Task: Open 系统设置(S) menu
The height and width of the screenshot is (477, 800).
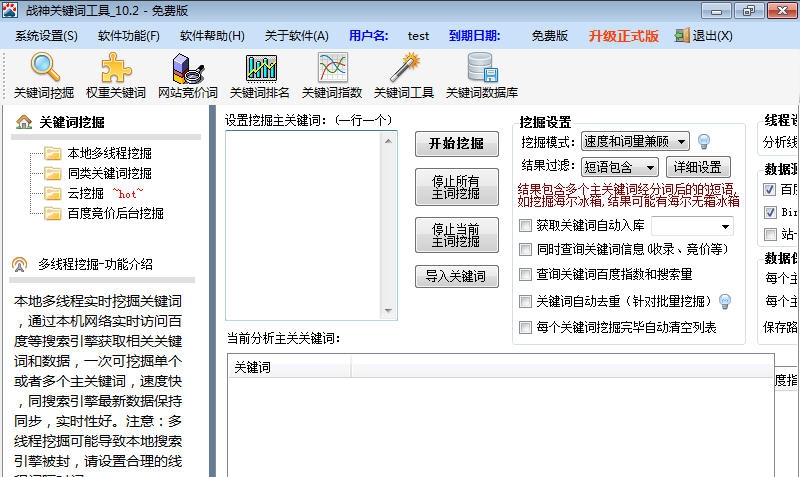Action: pos(46,36)
